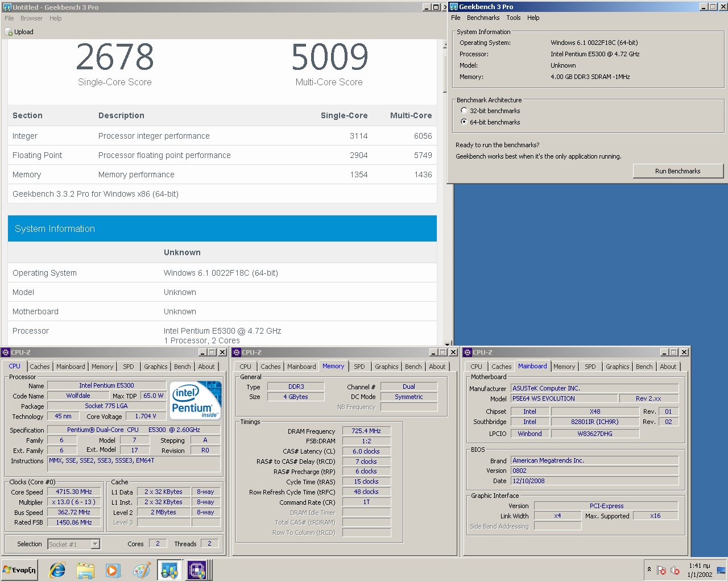
Task: Open Help menu in the Untitled results window
Action: click(x=55, y=18)
